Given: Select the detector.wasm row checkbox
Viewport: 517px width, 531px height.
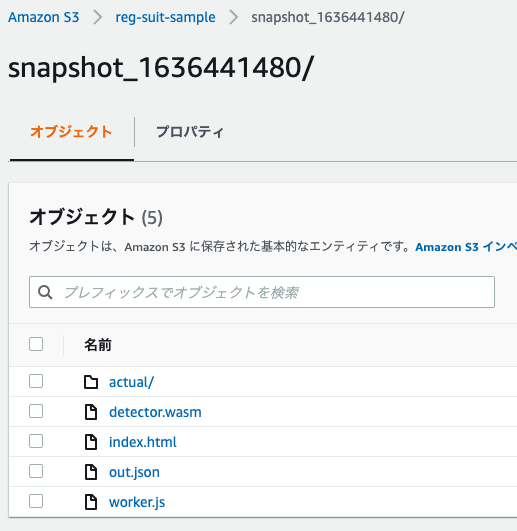Looking at the screenshot, I should point(36,411).
